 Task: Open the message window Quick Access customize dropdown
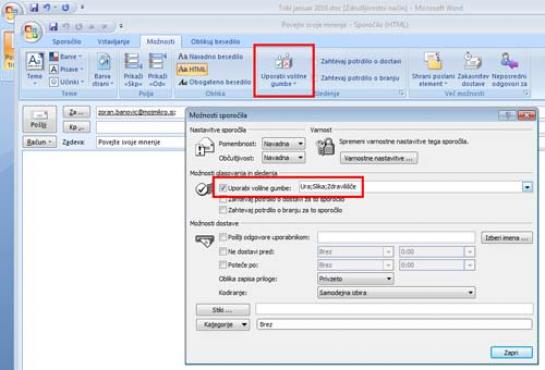121,26
